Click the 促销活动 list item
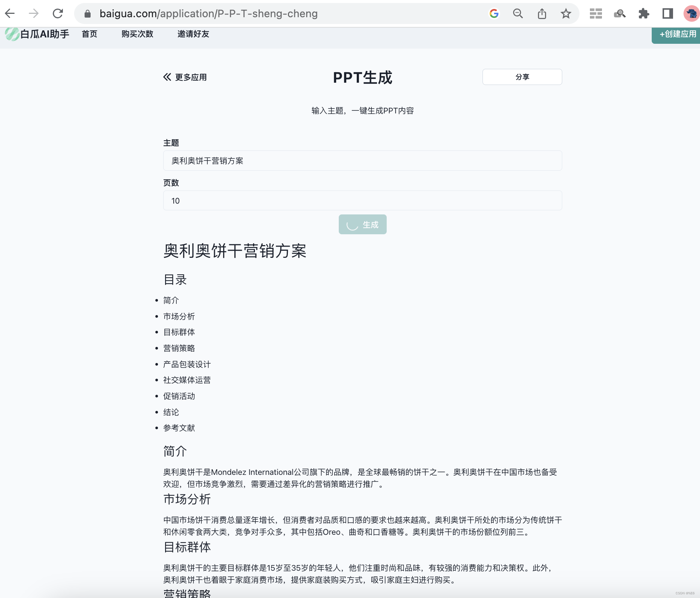This screenshot has height=598, width=700. pos(179,396)
